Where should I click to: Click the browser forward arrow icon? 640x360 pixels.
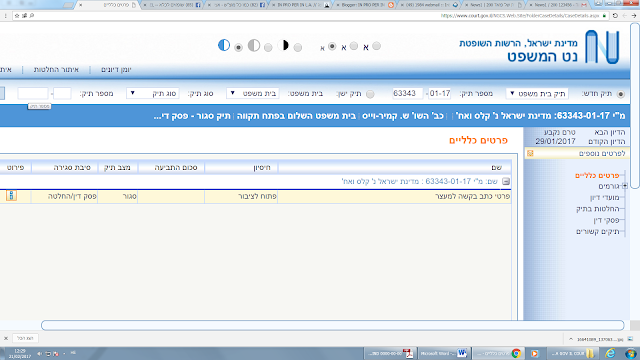point(634,16)
